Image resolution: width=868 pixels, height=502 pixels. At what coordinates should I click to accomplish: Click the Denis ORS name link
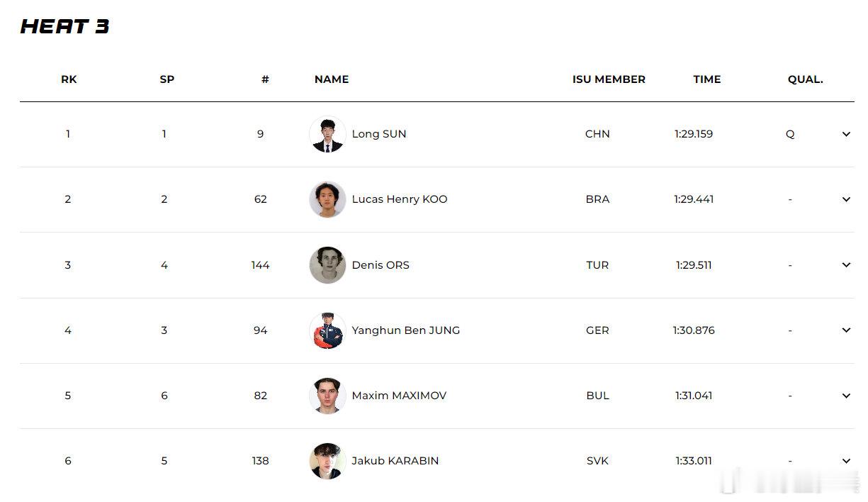[381, 265]
